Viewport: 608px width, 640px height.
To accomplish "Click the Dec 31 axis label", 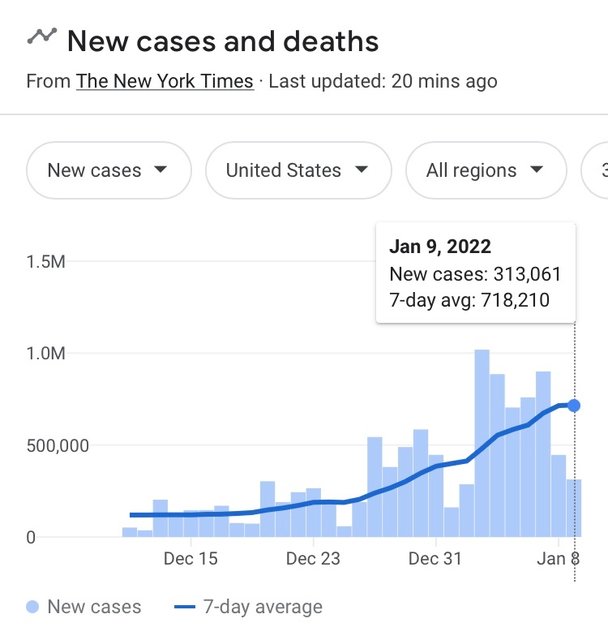I will (436, 559).
